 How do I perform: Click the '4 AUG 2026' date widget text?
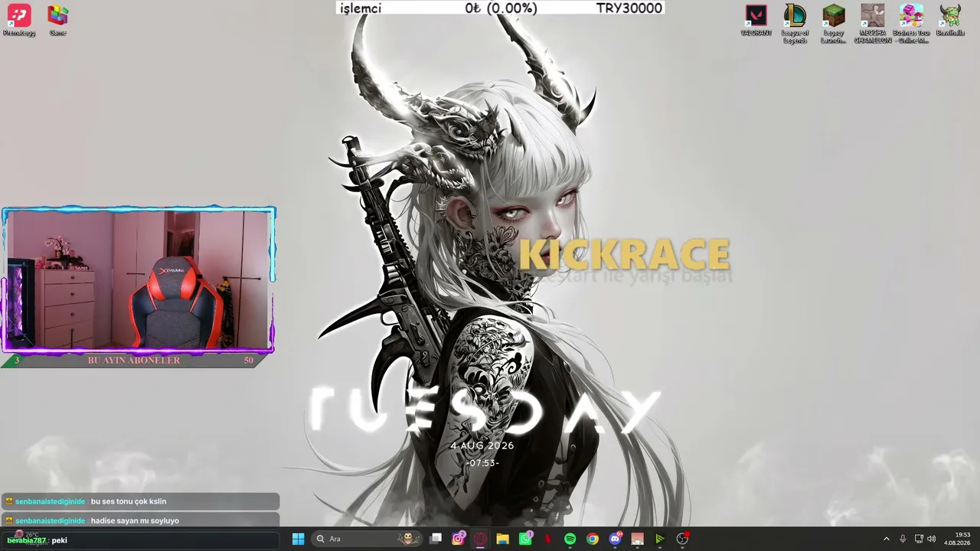click(482, 445)
